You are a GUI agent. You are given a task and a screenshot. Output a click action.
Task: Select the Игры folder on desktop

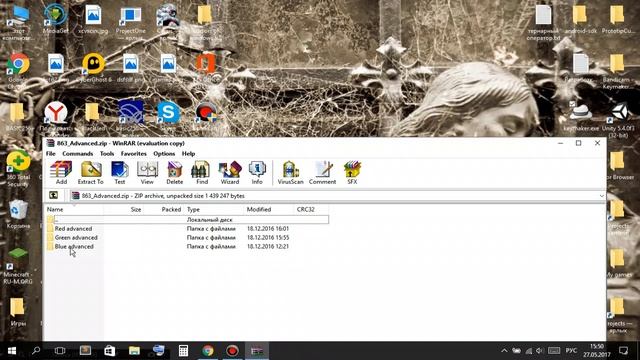click(18, 312)
